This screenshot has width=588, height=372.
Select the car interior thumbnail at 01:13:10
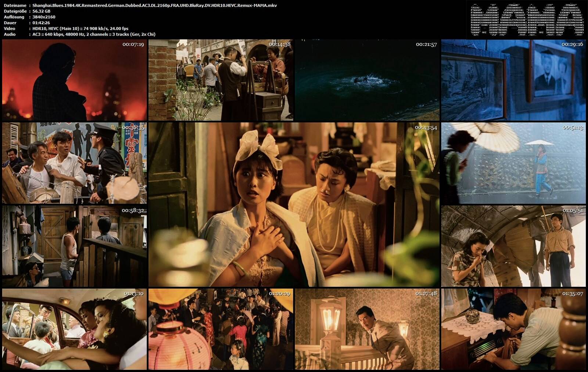74,329
